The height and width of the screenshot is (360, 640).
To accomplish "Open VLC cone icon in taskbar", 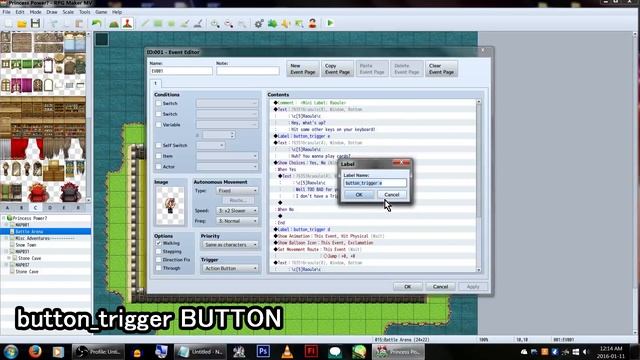I will 287,351.
